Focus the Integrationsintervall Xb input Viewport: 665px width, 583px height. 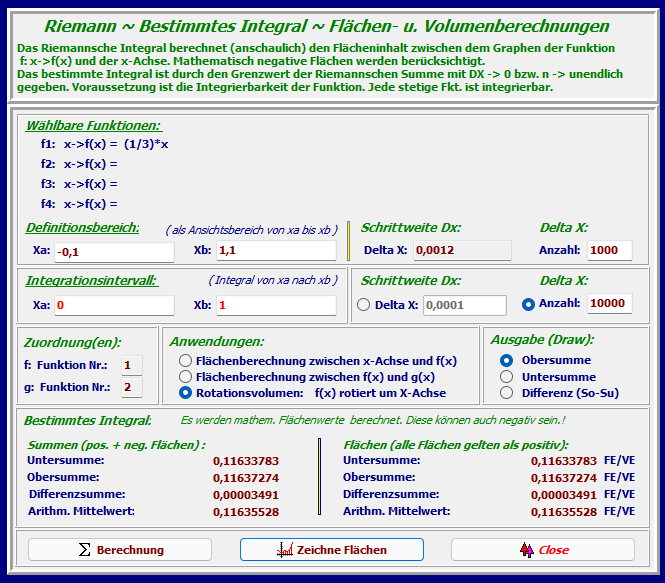click(274, 305)
